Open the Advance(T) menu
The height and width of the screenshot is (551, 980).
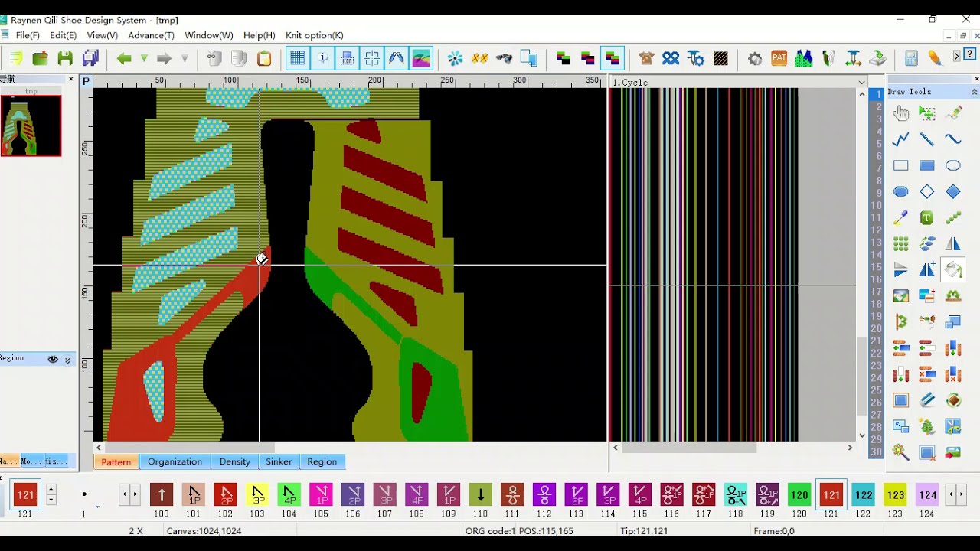click(x=151, y=35)
